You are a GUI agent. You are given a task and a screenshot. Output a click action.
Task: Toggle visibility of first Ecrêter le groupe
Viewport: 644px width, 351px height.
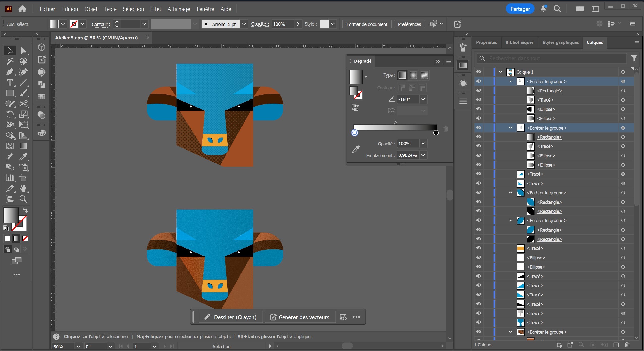click(x=479, y=81)
